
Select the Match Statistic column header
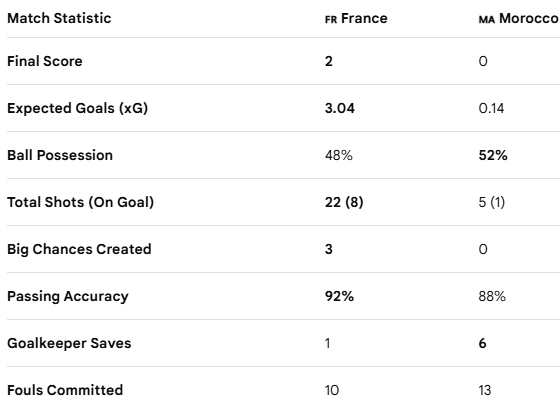pyautogui.click(x=59, y=18)
